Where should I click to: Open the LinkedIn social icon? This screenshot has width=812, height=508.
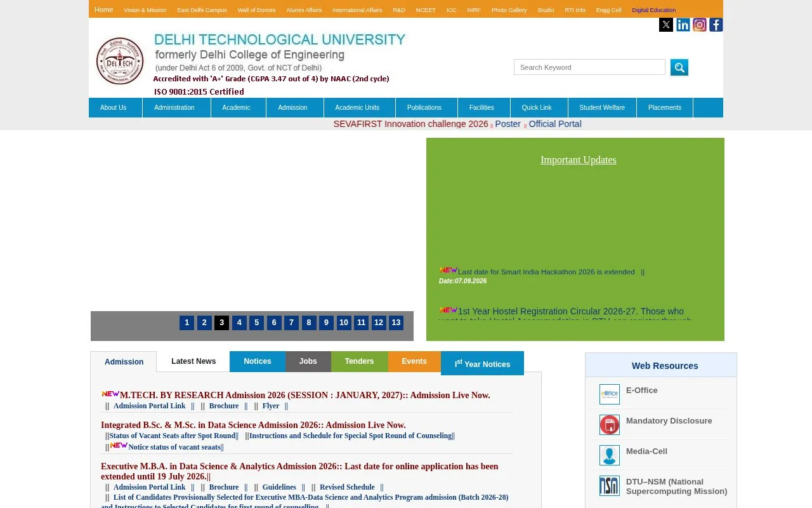tap(683, 25)
